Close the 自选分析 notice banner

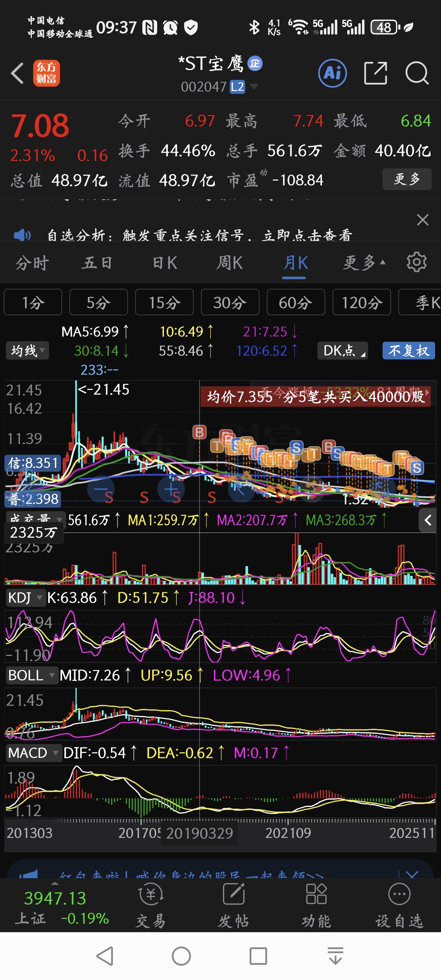tap(422, 220)
